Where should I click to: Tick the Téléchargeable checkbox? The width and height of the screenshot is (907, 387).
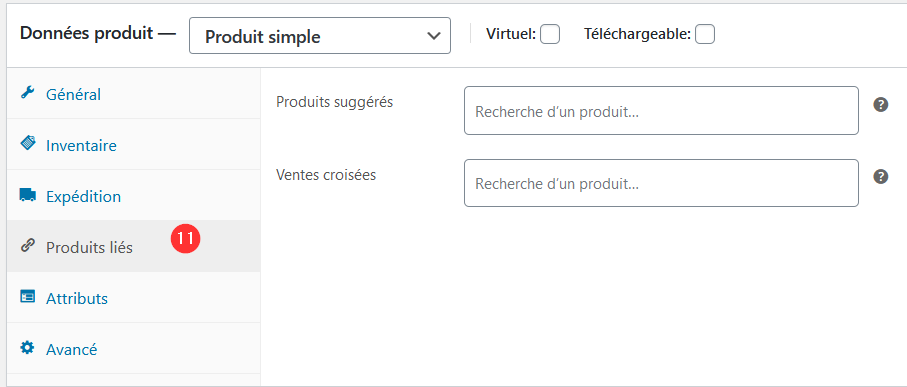click(x=705, y=35)
